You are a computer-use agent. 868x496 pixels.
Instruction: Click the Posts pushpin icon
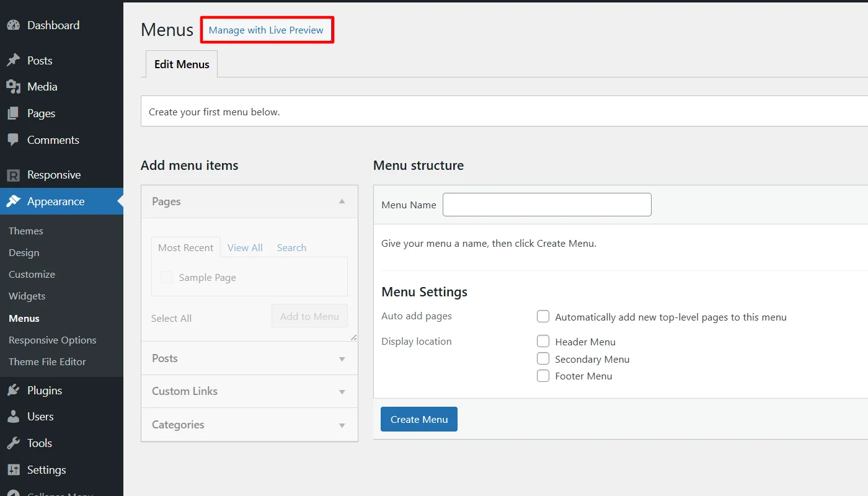pos(13,61)
